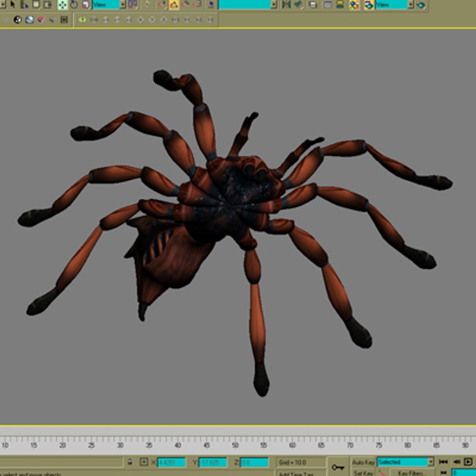Screen dimensions: 476x476
Task: Click the green transform gizmo icon
Action: click(82, 20)
